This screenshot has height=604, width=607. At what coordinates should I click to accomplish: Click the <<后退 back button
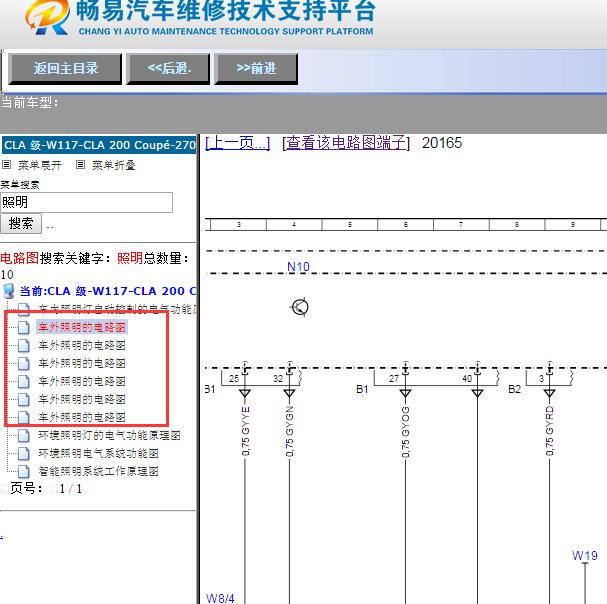168,69
